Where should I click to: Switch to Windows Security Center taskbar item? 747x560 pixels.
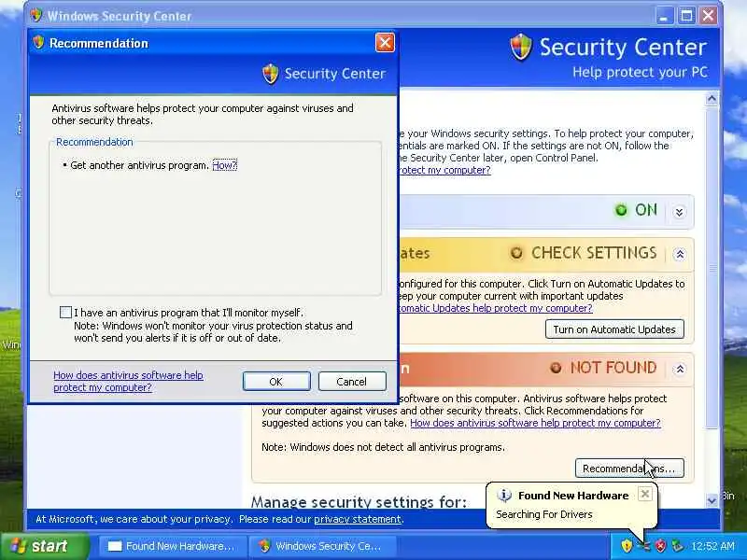pyautogui.click(x=323, y=546)
